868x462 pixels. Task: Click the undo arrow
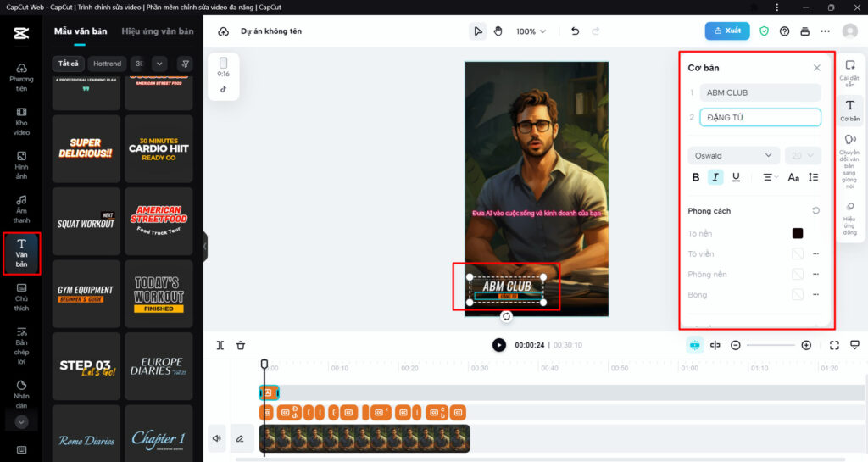[x=576, y=31]
